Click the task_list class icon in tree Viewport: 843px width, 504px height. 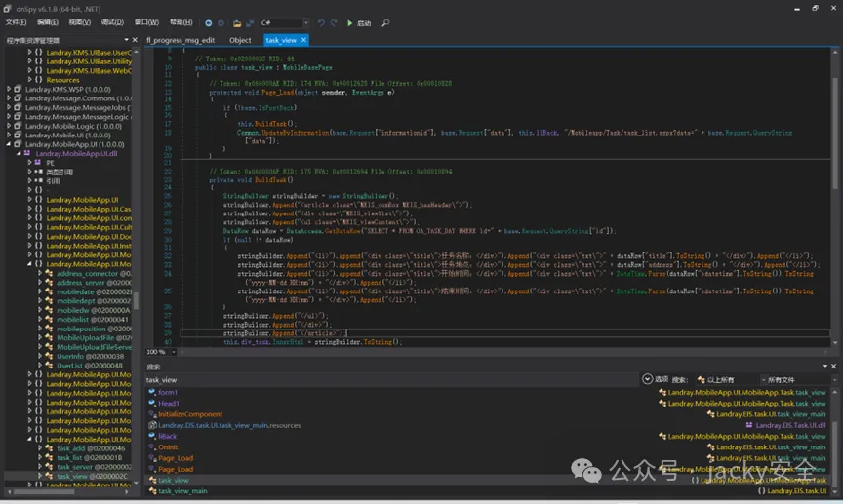click(49, 457)
